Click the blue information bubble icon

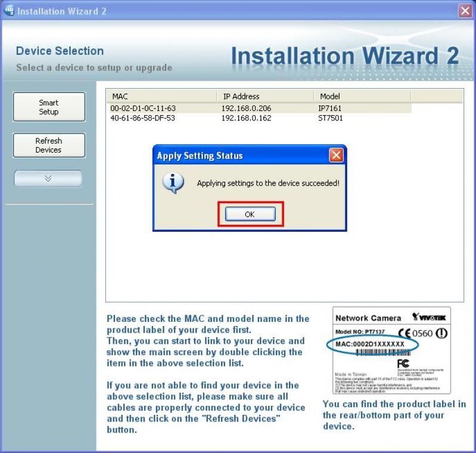(x=173, y=183)
